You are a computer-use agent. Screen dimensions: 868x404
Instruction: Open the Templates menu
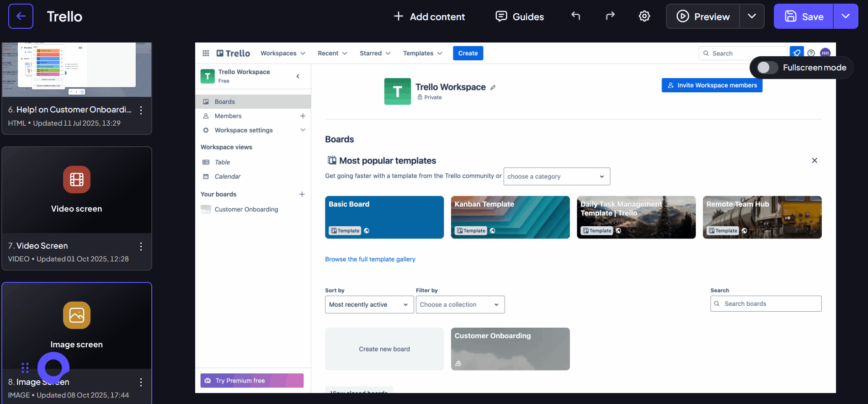coord(422,53)
